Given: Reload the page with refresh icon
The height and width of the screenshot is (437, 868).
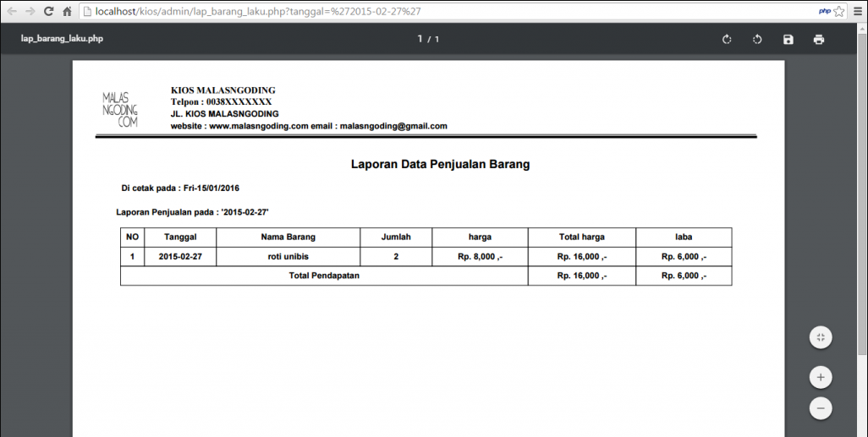Looking at the screenshot, I should point(48,11).
